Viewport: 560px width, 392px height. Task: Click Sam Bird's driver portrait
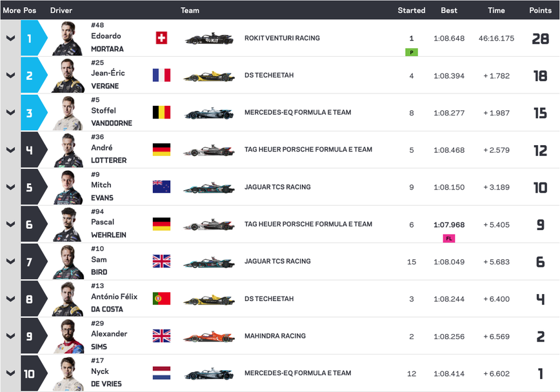68,262
